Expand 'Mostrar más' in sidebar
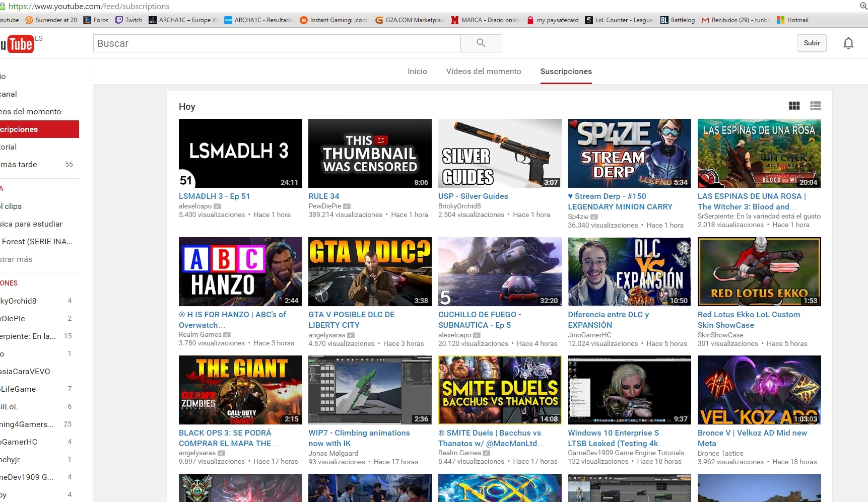This screenshot has width=868, height=502. point(17,259)
